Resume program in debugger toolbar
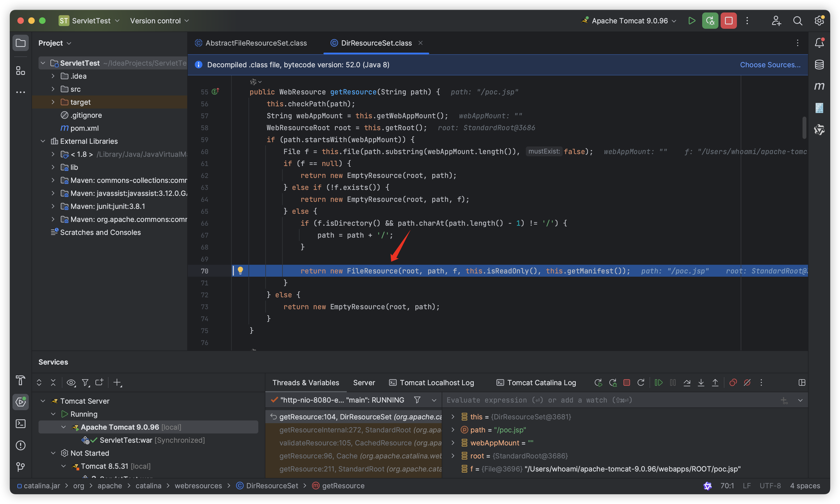This screenshot has height=504, width=840. (x=658, y=382)
